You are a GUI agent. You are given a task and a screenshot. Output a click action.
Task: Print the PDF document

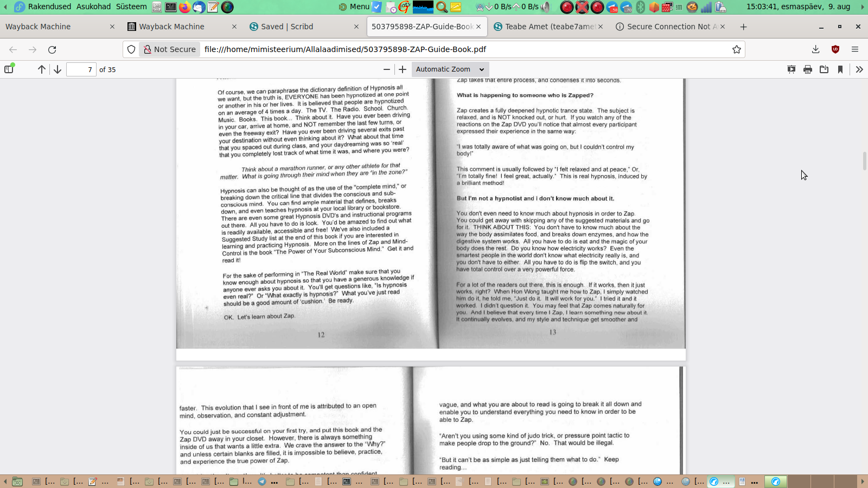pyautogui.click(x=808, y=69)
